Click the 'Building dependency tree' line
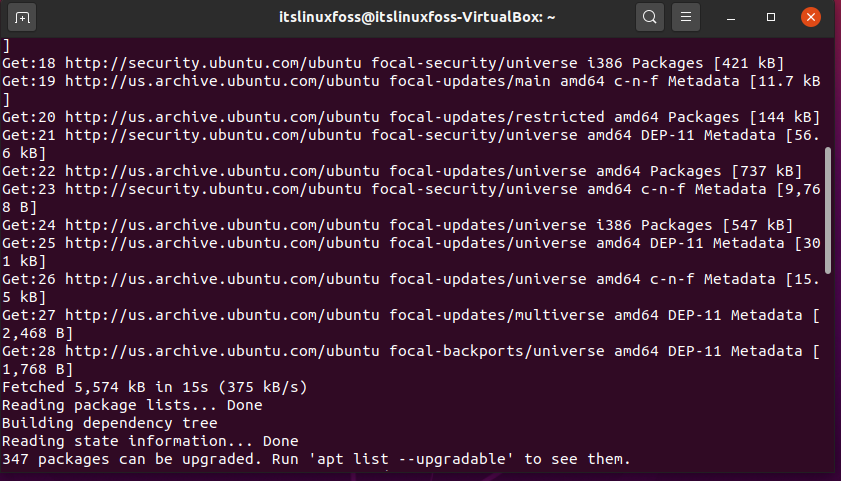 tap(109, 423)
